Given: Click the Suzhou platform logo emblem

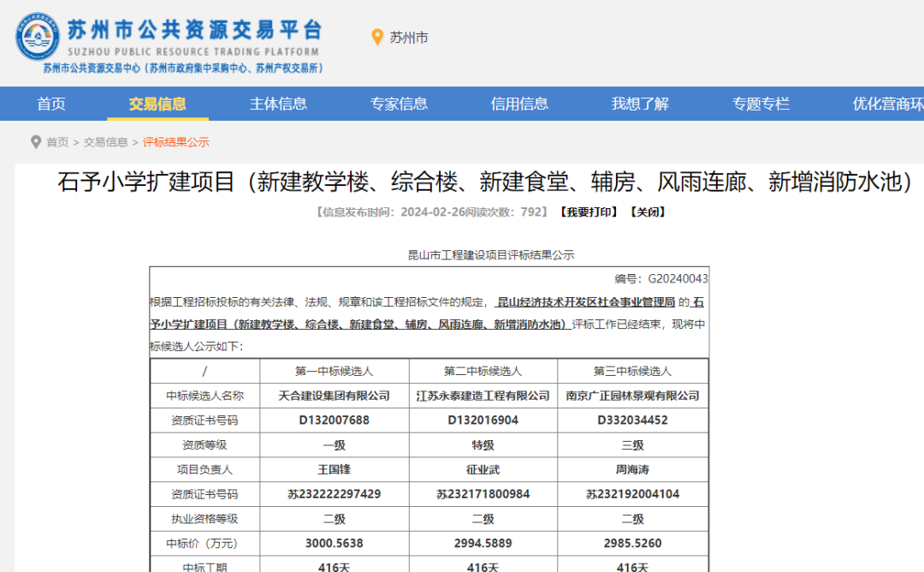Looking at the screenshot, I should (x=37, y=38).
